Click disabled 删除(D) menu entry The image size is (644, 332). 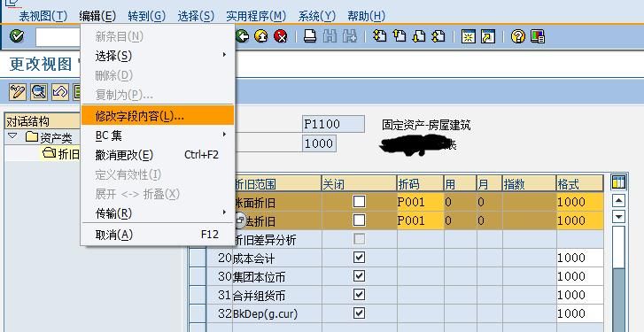click(158, 75)
